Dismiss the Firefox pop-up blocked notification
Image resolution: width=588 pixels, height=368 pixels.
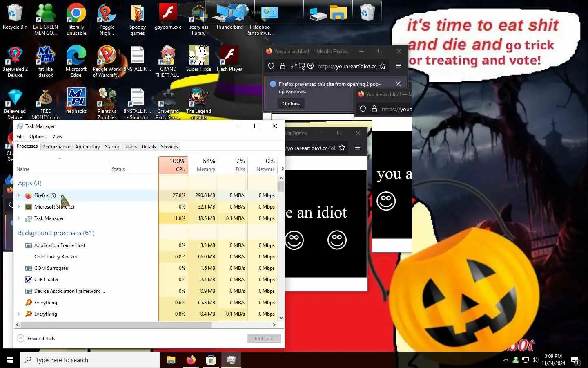(x=398, y=84)
